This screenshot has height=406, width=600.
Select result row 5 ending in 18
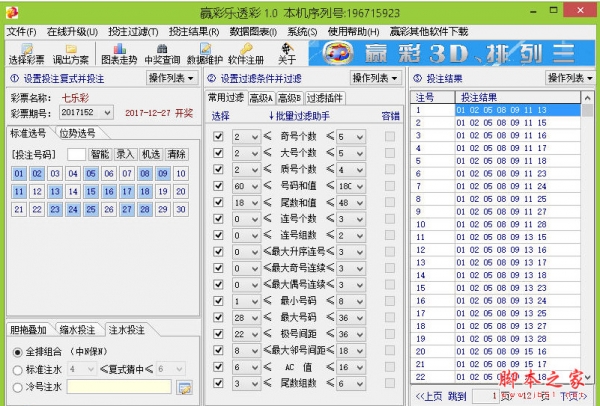(x=496, y=161)
